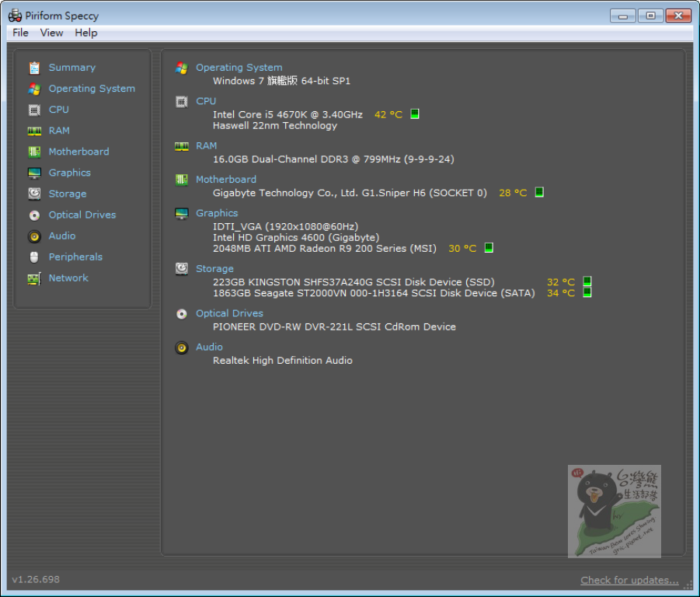Screen dimensions: 700x597
Task: Click the Windows flag icon in the summary panel
Action: (182, 68)
